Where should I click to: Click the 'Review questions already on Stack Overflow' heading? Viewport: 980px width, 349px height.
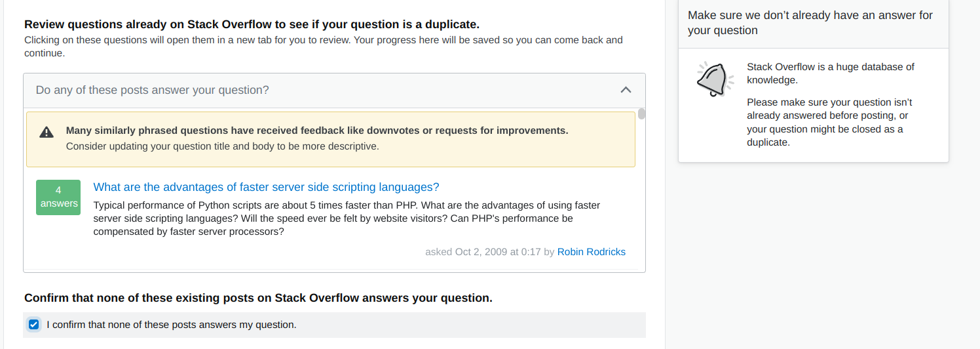[252, 25]
